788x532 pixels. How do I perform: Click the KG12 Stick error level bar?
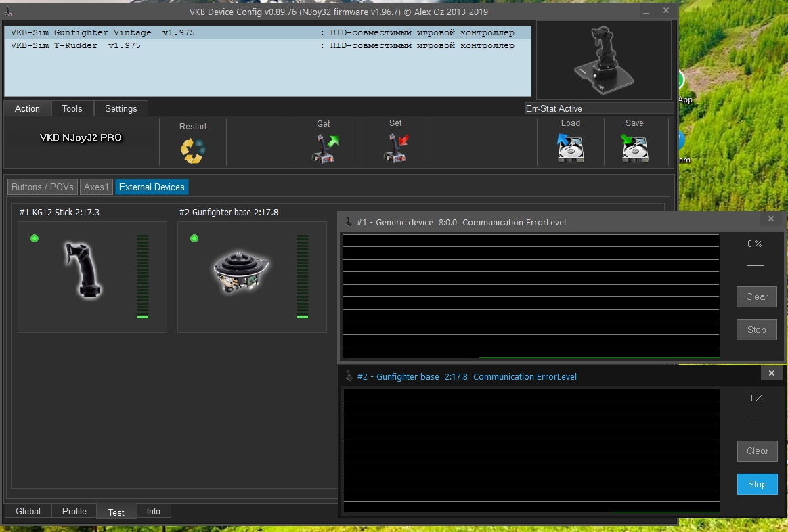(x=143, y=276)
